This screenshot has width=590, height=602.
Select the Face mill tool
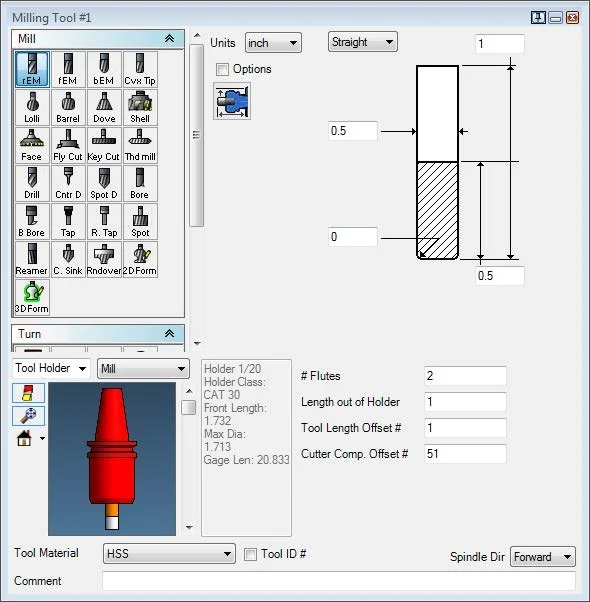point(32,146)
